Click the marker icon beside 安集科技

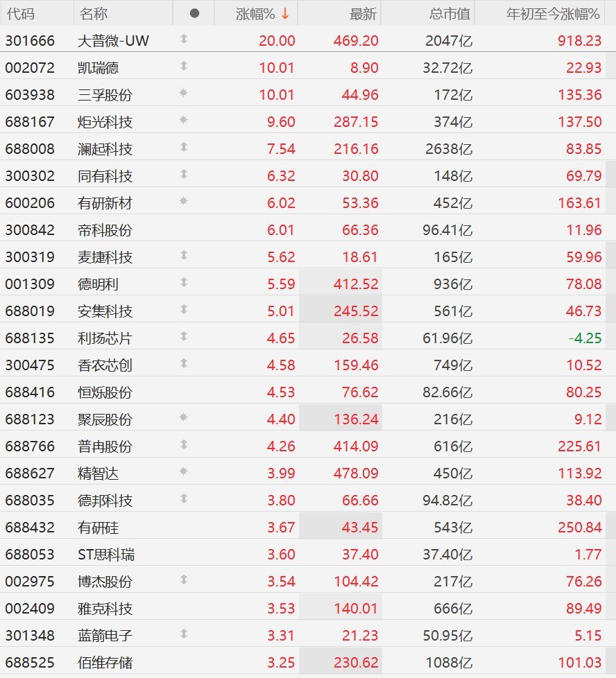click(184, 310)
